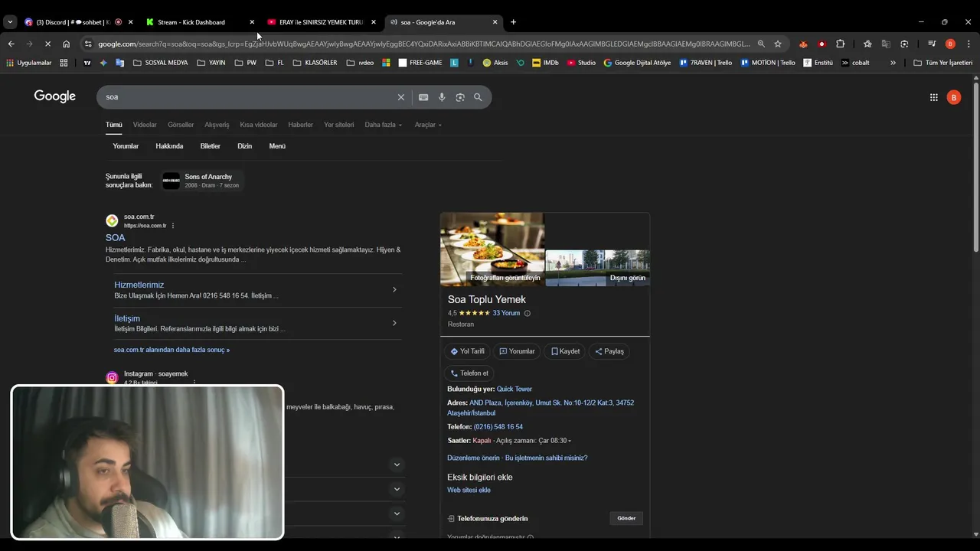Viewport: 980px width, 551px height.
Task: Open the İletişim sitelink chevron
Action: coord(394,323)
